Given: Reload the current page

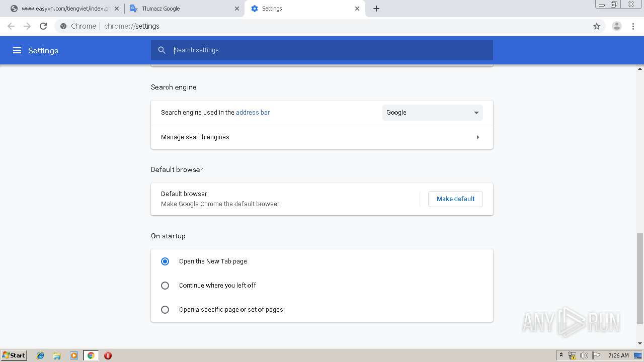Looking at the screenshot, I should 43,26.
